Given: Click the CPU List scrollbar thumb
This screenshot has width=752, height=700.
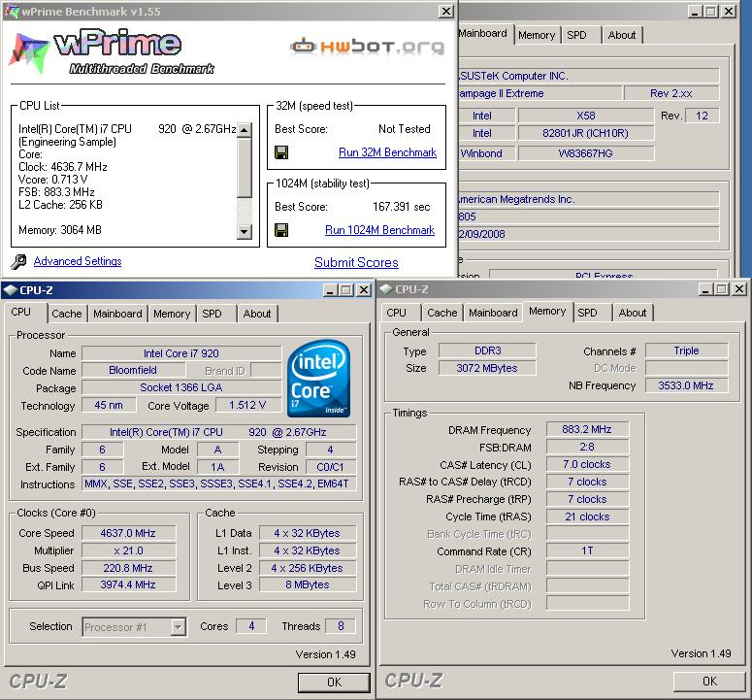Looking at the screenshot, I should coord(245,167).
